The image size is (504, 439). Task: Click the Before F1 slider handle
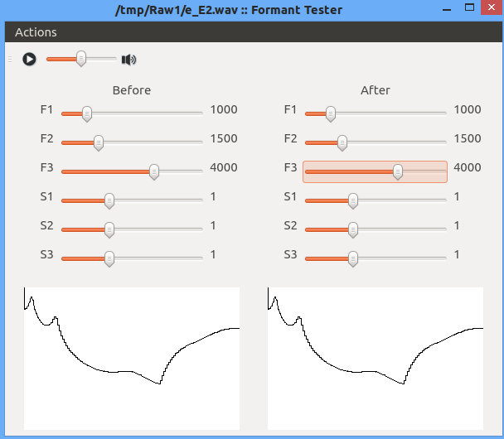coord(87,114)
